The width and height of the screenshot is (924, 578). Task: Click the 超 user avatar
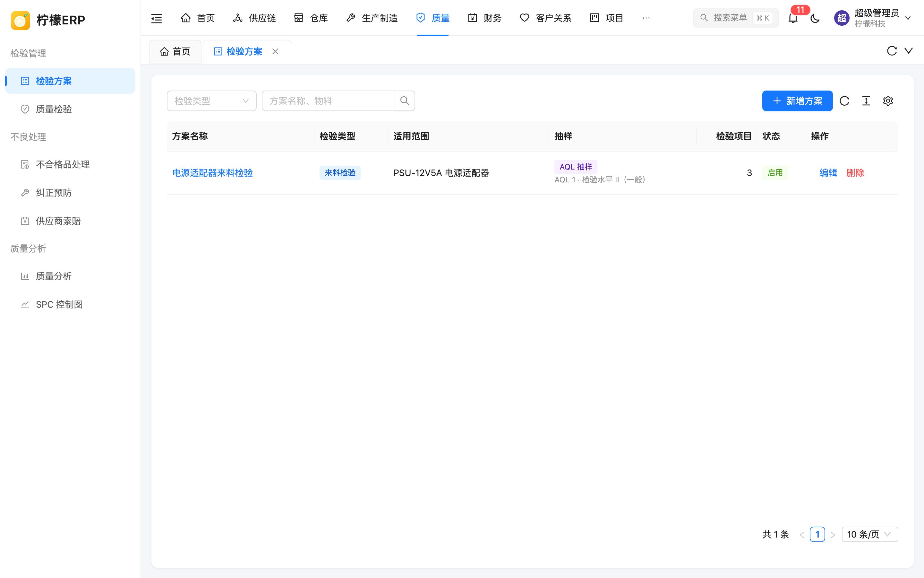pyautogui.click(x=842, y=18)
